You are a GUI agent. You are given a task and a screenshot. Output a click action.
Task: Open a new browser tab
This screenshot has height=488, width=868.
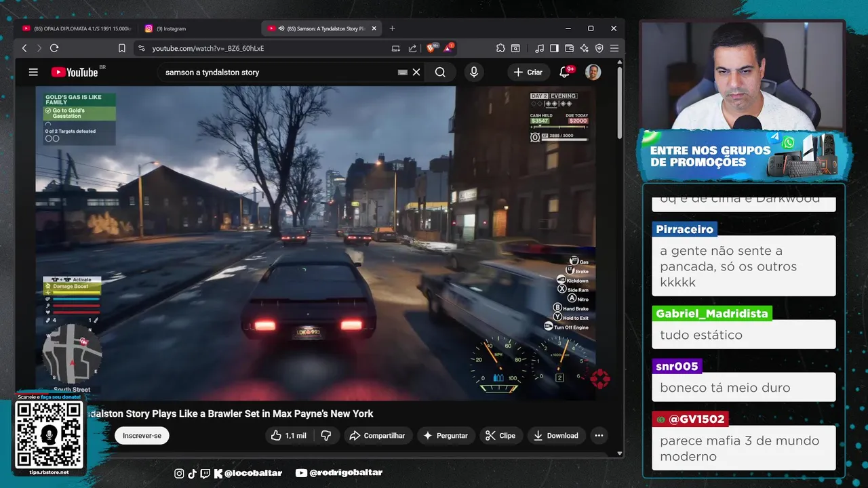pyautogui.click(x=392, y=28)
